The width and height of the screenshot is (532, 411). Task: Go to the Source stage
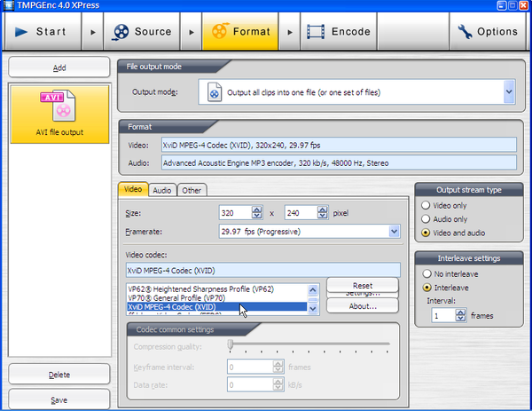pyautogui.click(x=142, y=32)
